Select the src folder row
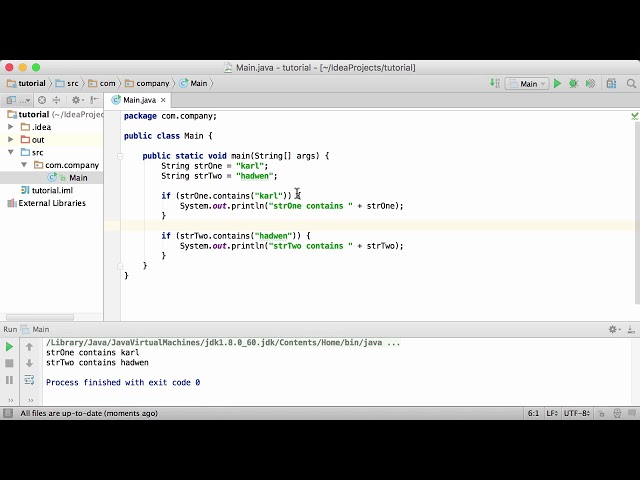The width and height of the screenshot is (640, 480). pos(51,152)
